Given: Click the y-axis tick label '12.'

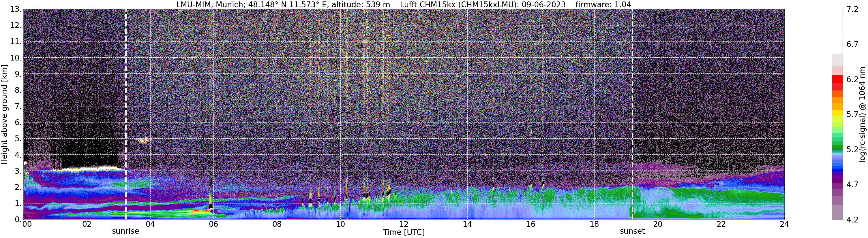Looking at the screenshot, I should click(x=16, y=26).
